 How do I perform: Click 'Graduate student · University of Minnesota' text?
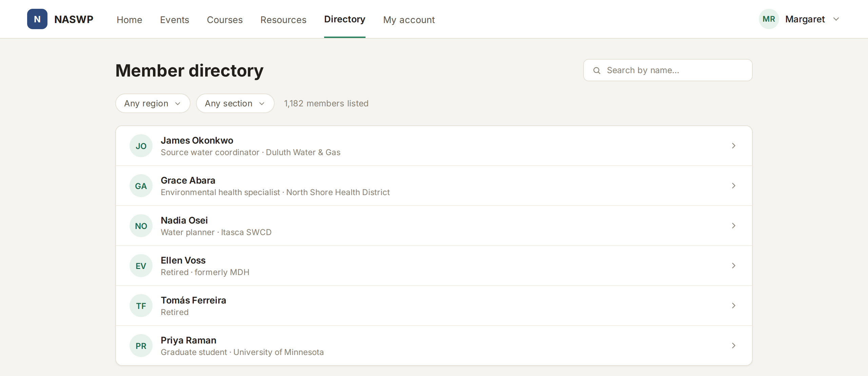pyautogui.click(x=242, y=352)
